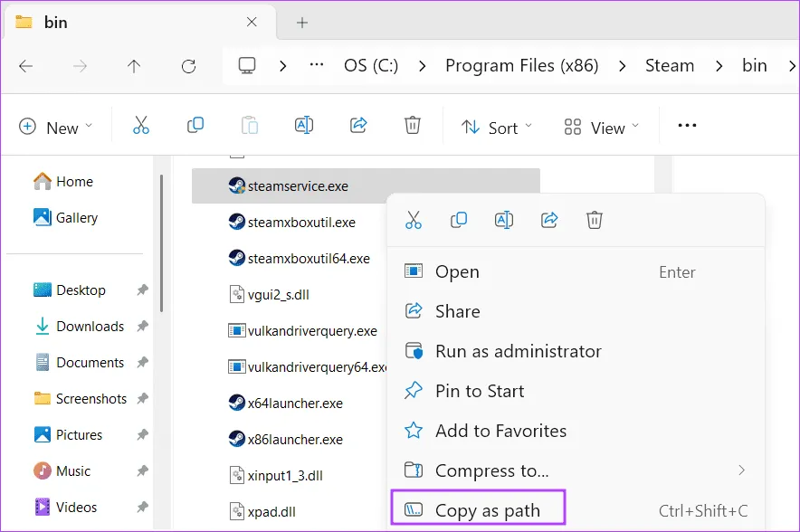Click the Rename icon in the context menu
800x532 pixels.
coord(504,221)
